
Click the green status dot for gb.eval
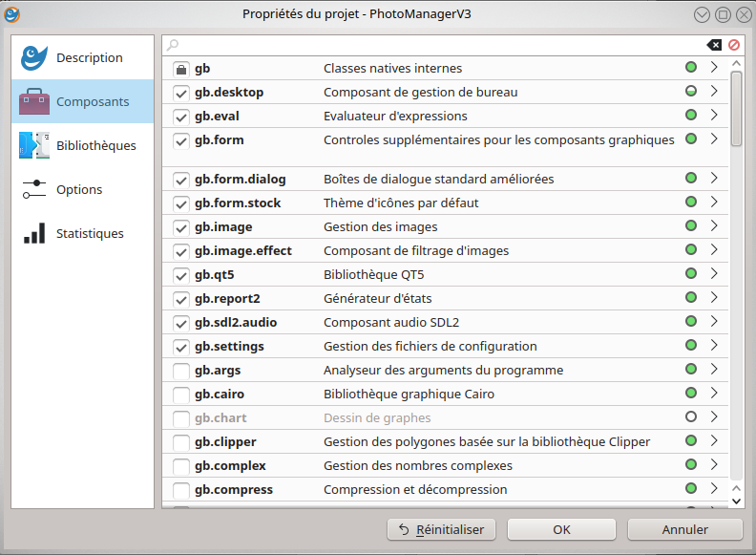691,115
